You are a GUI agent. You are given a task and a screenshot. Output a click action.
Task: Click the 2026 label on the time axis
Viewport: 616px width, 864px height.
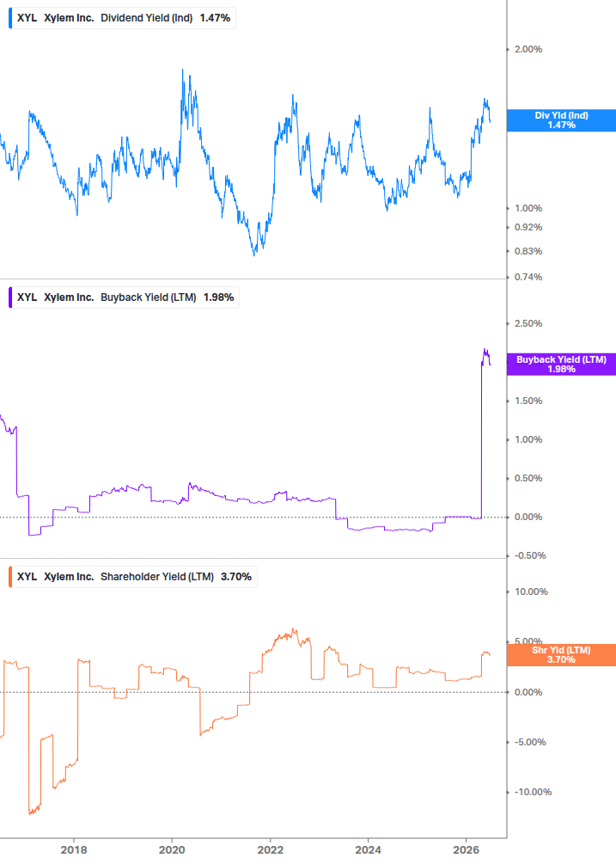pos(466,849)
